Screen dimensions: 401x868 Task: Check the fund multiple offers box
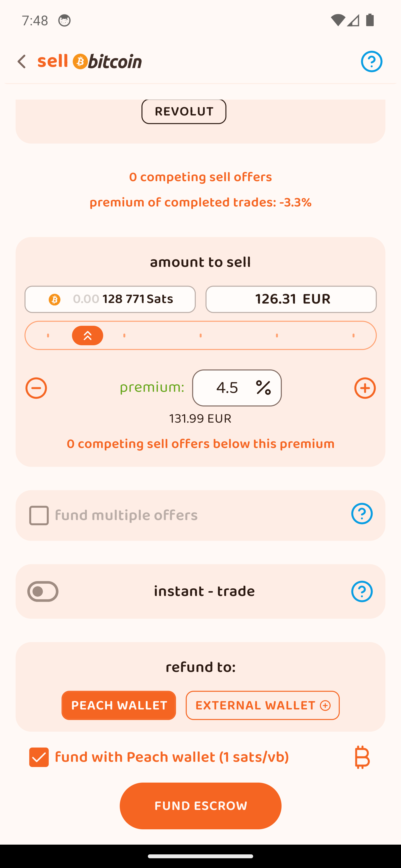pyautogui.click(x=39, y=515)
